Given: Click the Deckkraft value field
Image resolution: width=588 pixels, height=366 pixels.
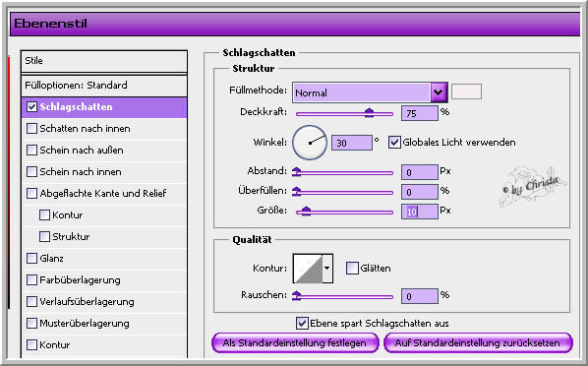Looking at the screenshot, I should pos(420,113).
